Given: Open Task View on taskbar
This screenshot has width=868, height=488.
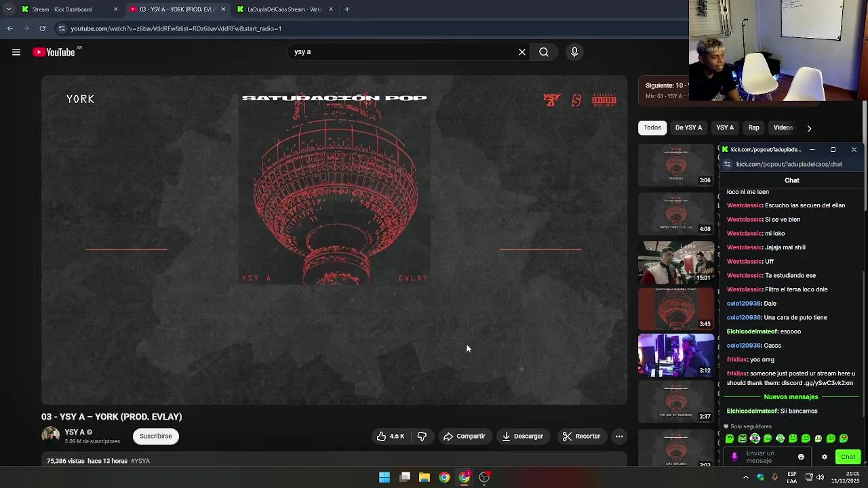Looking at the screenshot, I should pyautogui.click(x=405, y=477).
